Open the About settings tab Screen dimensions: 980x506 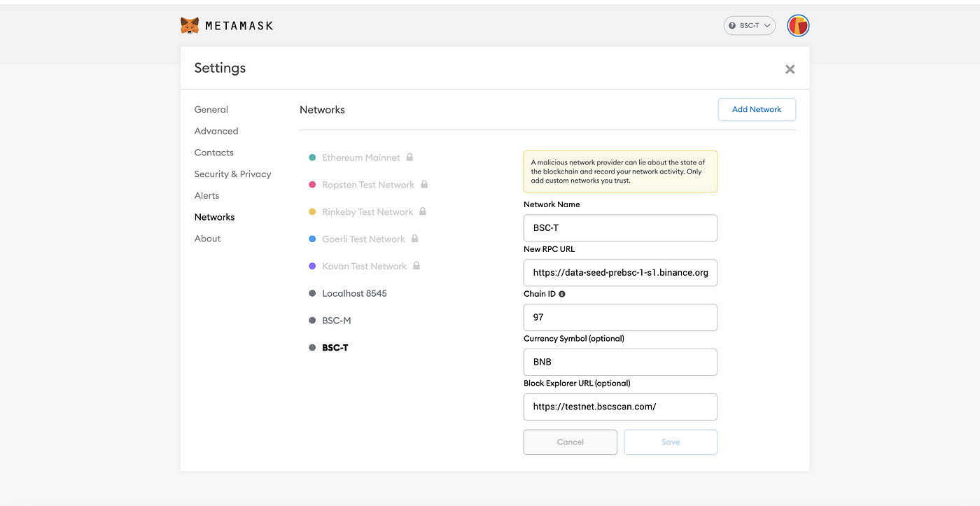(208, 239)
